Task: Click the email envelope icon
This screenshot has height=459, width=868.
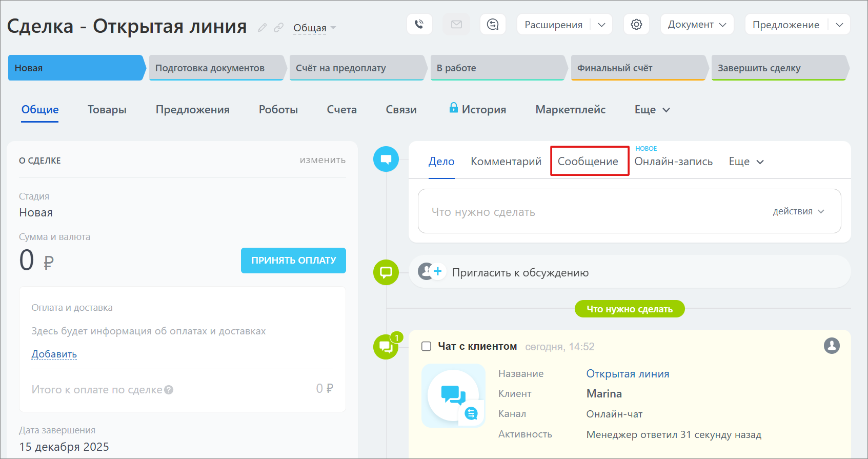Action: pyautogui.click(x=456, y=24)
